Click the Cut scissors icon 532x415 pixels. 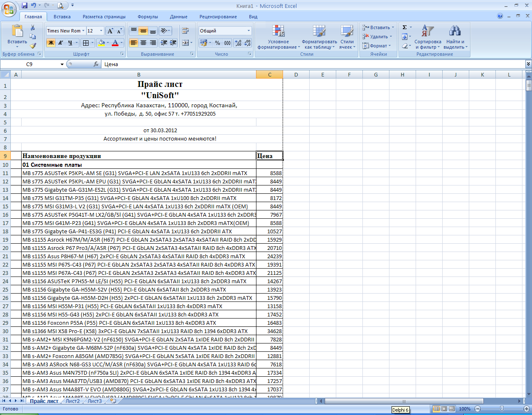coord(33,27)
